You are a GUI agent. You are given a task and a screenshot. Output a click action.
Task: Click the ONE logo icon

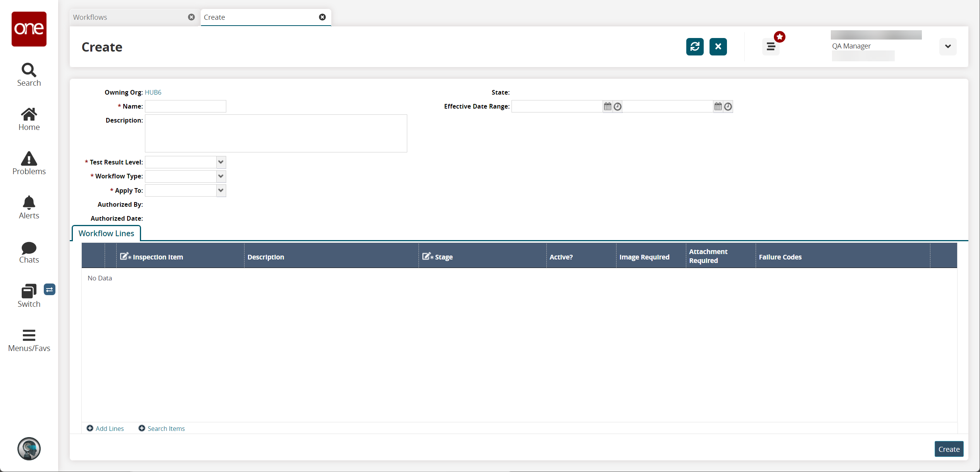click(29, 29)
